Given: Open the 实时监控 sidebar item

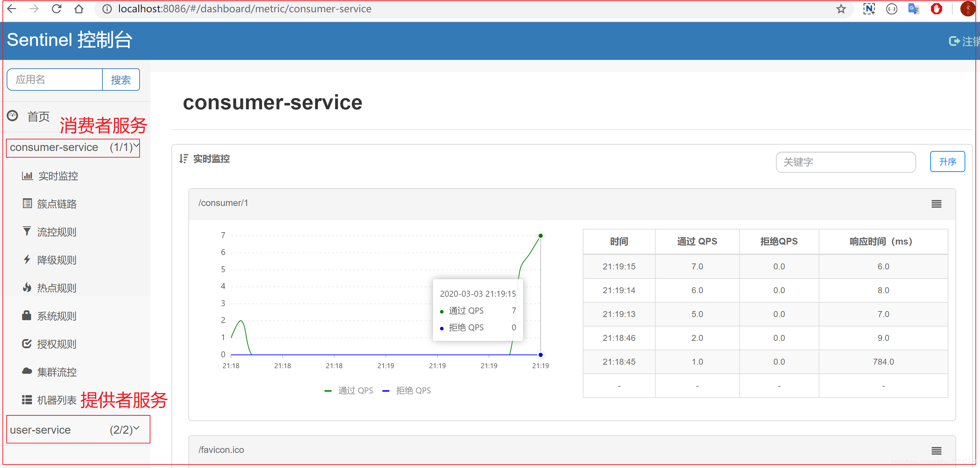Looking at the screenshot, I should coord(58,176).
